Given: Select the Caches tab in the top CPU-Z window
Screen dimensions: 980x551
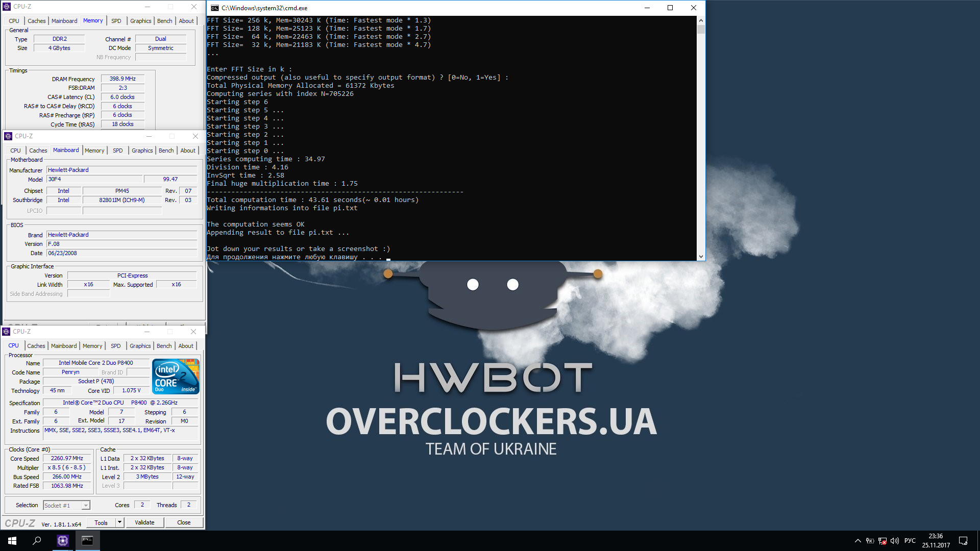Looking at the screenshot, I should click(x=37, y=21).
